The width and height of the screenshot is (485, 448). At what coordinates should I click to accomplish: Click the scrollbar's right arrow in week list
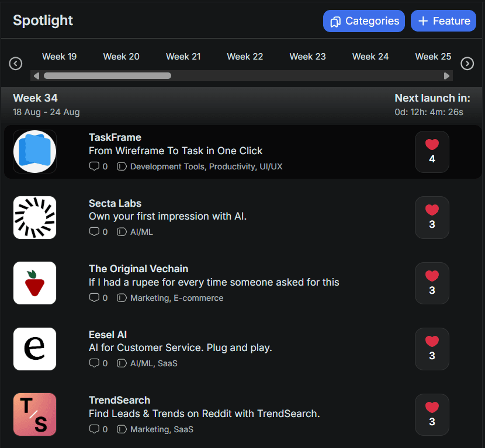point(447,75)
